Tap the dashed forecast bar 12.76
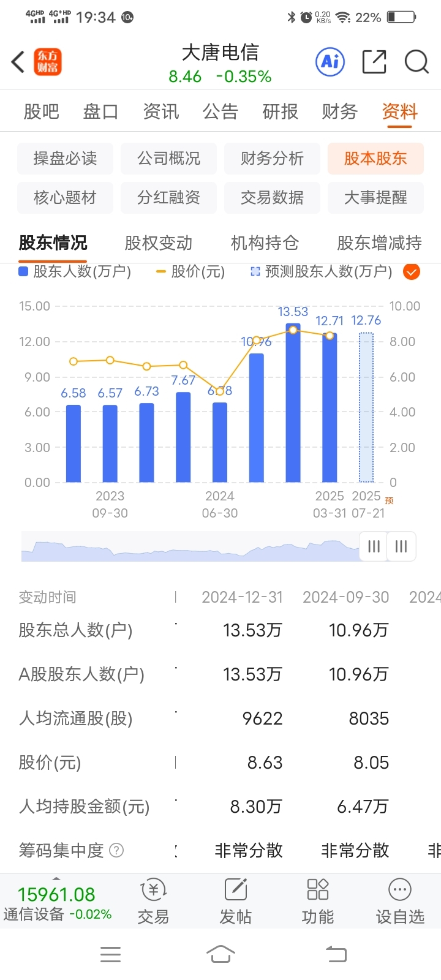Screen dimensions: 441x980 click(x=366, y=407)
